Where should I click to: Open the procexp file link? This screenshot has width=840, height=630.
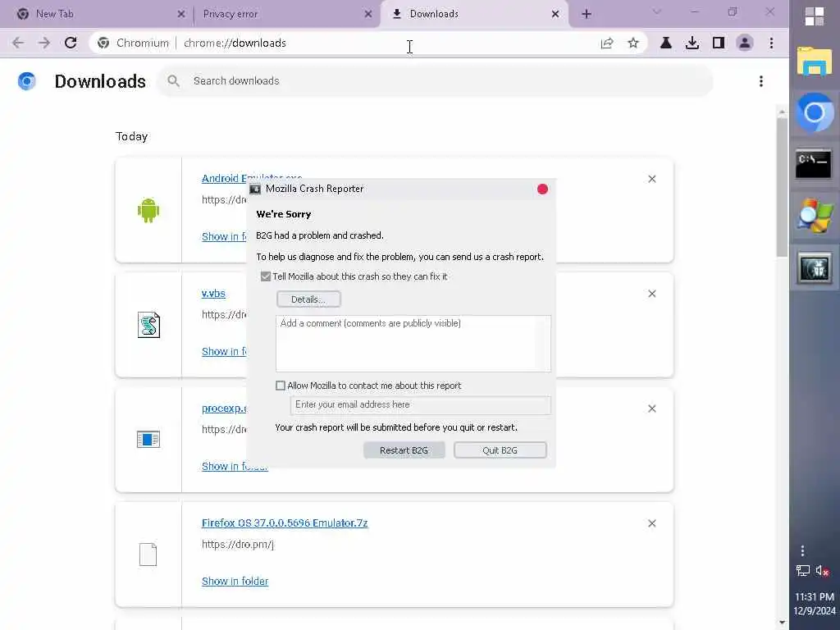(224, 409)
